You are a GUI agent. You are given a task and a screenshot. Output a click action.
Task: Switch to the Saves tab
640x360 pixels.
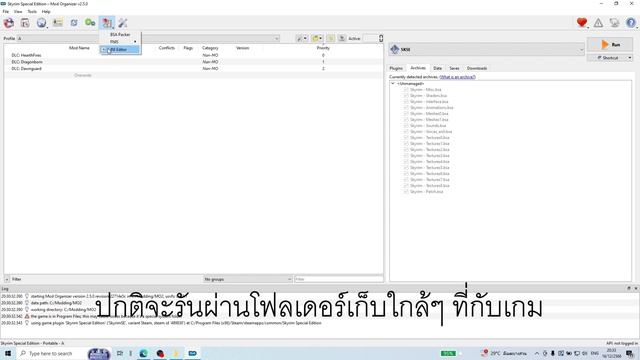point(454,68)
